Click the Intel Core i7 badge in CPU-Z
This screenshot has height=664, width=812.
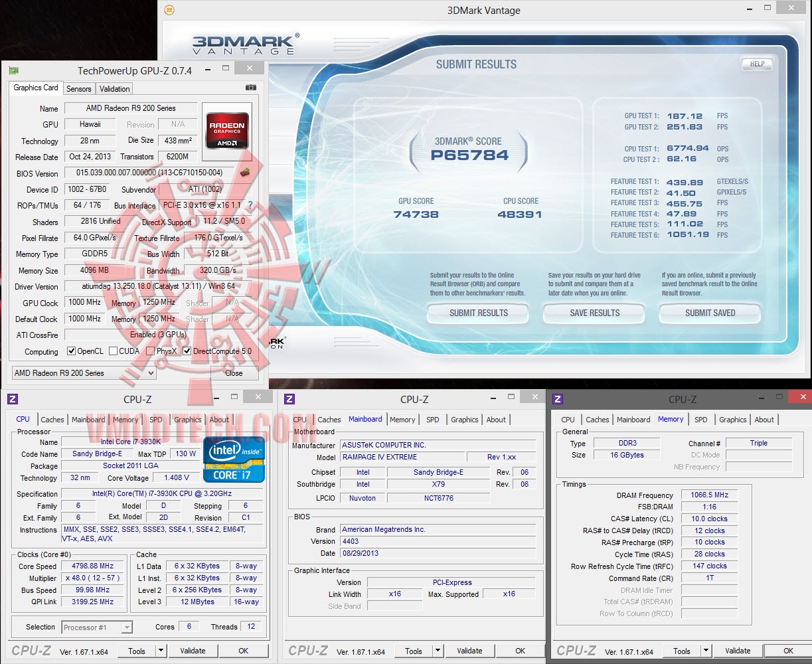click(233, 459)
